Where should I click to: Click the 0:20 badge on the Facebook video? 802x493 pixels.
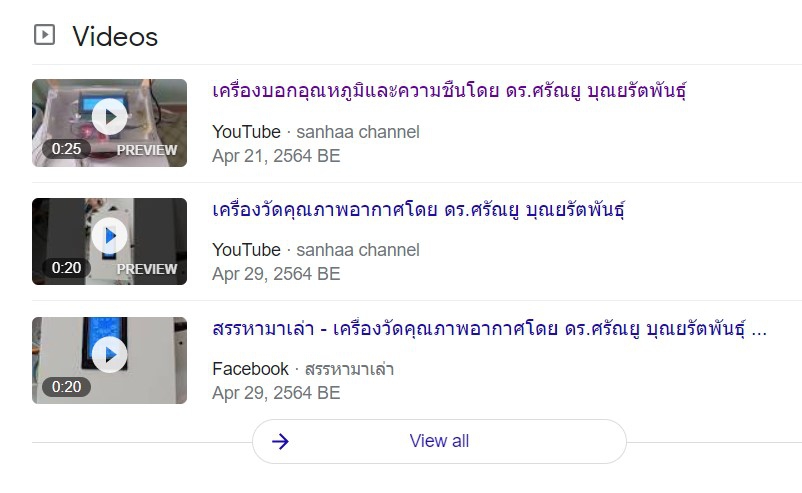(67, 386)
